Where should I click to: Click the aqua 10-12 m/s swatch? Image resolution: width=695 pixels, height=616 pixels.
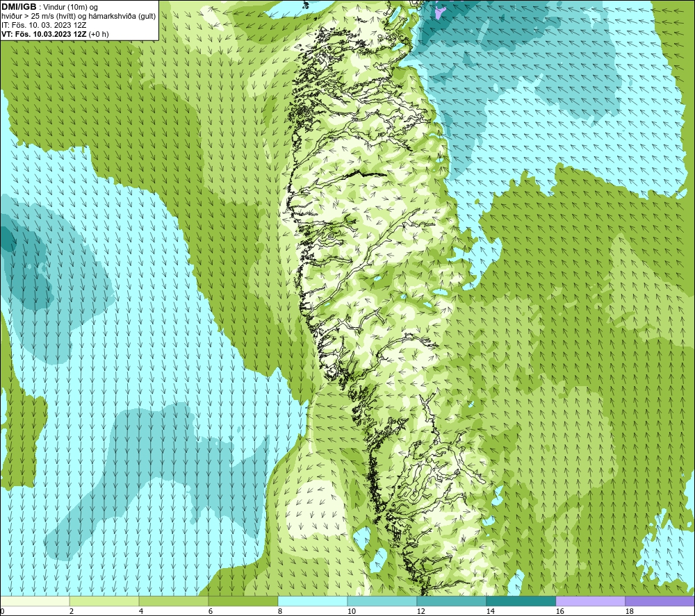pyautogui.click(x=382, y=601)
